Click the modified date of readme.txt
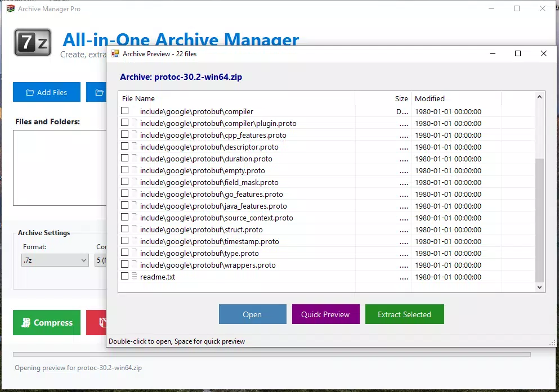The image size is (559, 392). tap(448, 277)
